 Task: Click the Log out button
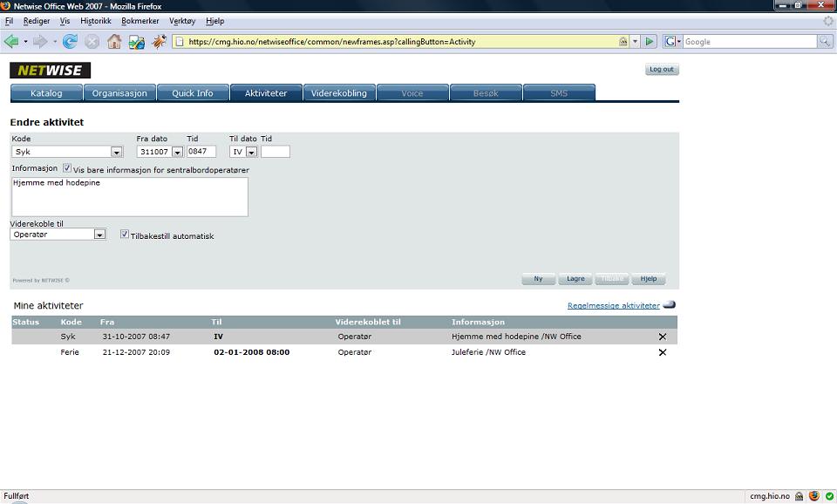tap(662, 70)
